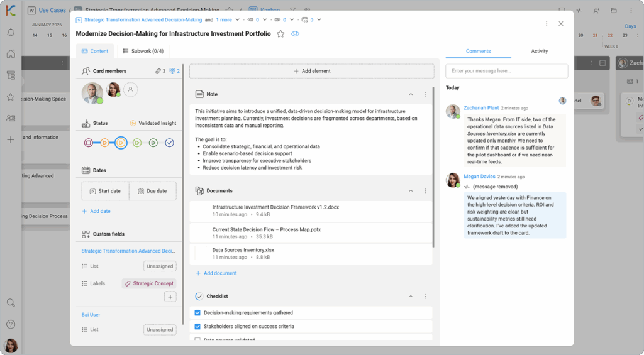Open help via the sidebar question mark icon
The width and height of the screenshot is (644, 355).
(11, 324)
